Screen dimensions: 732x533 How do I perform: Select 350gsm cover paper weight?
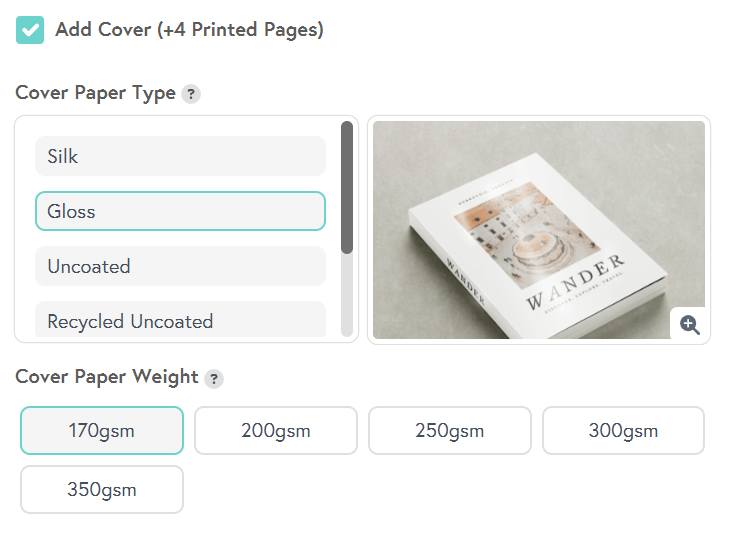coord(102,490)
